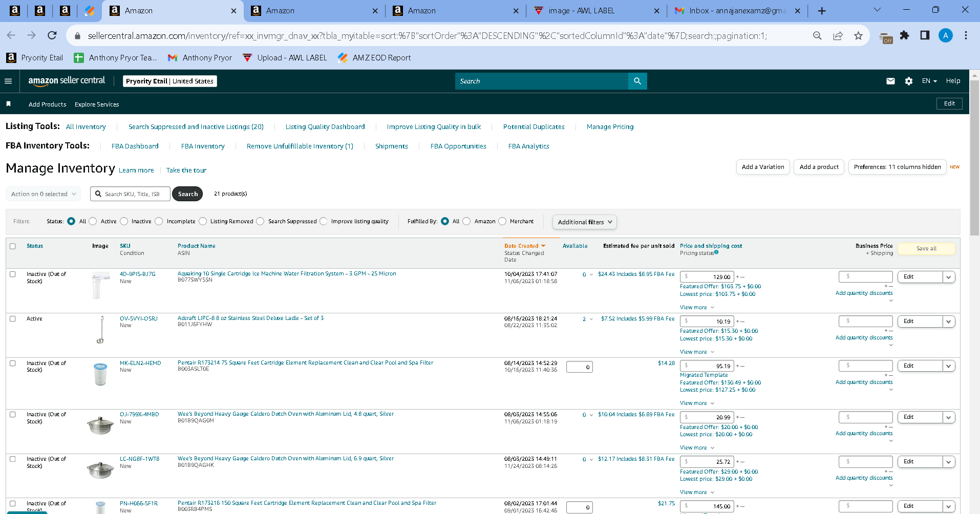Click the Adcraft ladle product thumbnail
Image resolution: width=980 pixels, height=514 pixels.
click(x=101, y=330)
